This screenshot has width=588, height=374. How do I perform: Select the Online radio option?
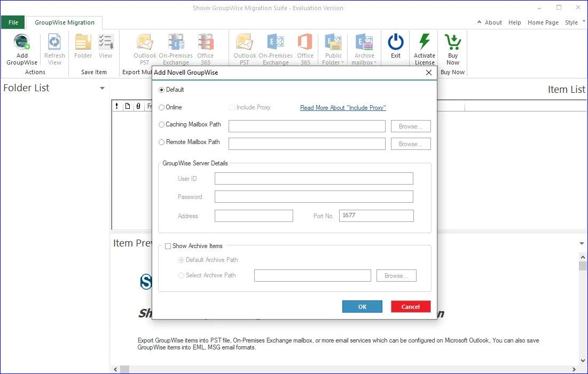click(x=162, y=108)
